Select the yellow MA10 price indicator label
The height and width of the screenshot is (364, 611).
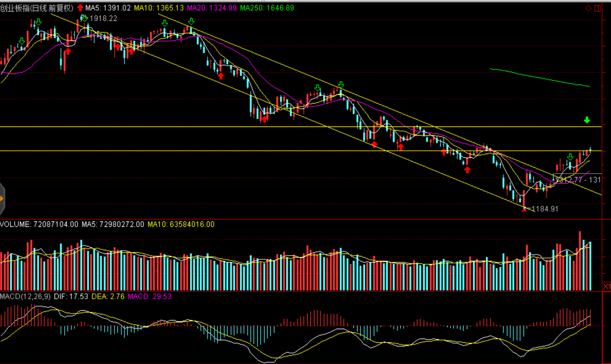pos(159,8)
